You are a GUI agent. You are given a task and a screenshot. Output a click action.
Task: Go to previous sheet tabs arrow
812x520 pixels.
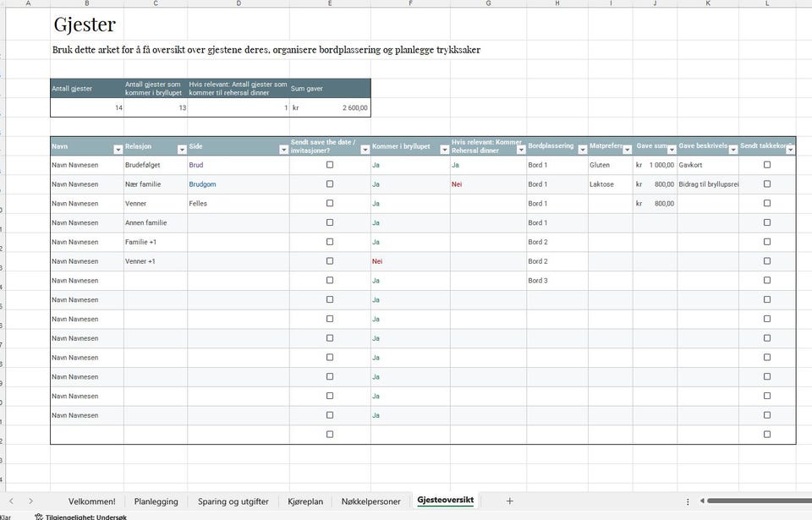pyautogui.click(x=11, y=501)
